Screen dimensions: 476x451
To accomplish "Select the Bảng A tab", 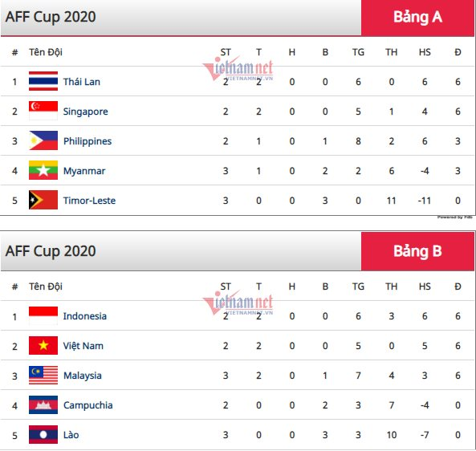I will [x=417, y=18].
